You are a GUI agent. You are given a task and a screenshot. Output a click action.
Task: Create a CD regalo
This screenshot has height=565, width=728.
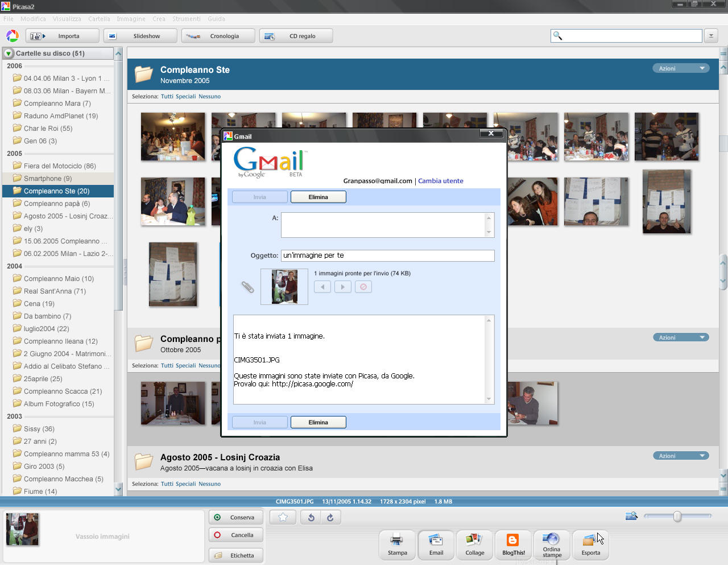click(x=296, y=36)
